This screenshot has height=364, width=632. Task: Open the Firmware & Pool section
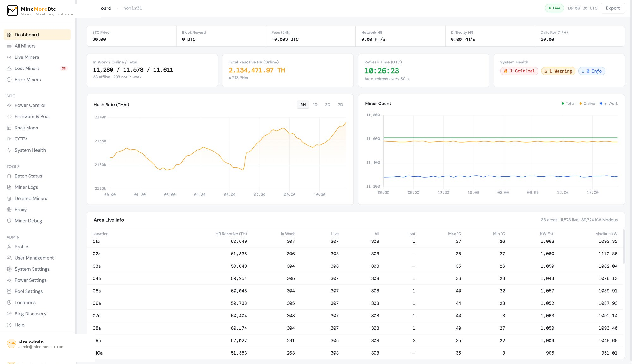(x=32, y=116)
